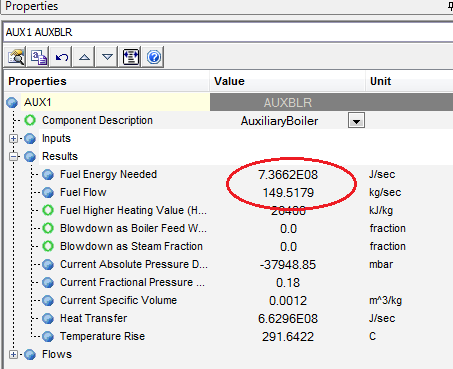Select the Fuel Flow label
Screen dimensions: 453x369
(x=83, y=192)
